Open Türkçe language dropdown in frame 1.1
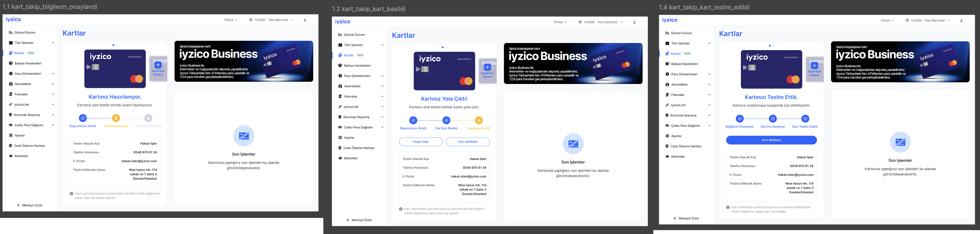Screen dimensions: 980x234 231,20
